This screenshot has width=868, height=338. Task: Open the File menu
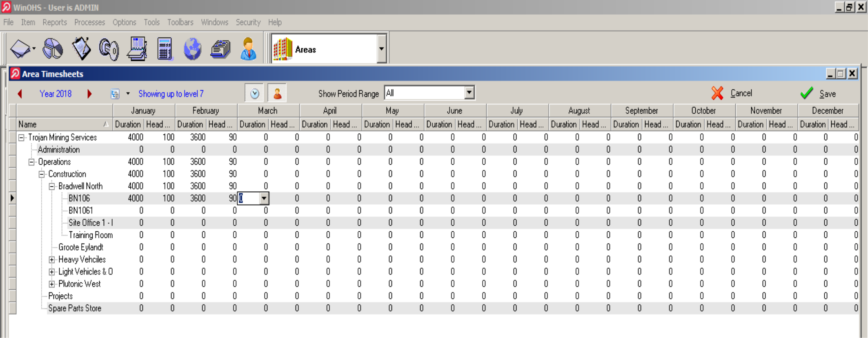tap(8, 22)
